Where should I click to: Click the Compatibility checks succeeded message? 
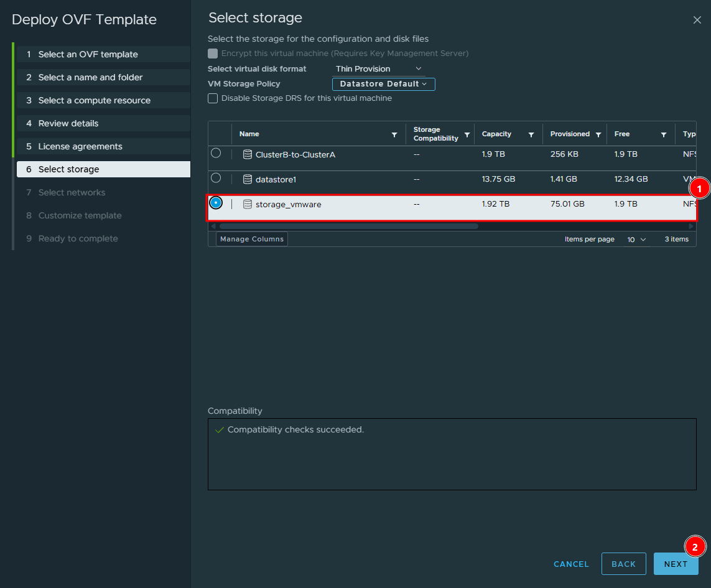[x=295, y=430]
